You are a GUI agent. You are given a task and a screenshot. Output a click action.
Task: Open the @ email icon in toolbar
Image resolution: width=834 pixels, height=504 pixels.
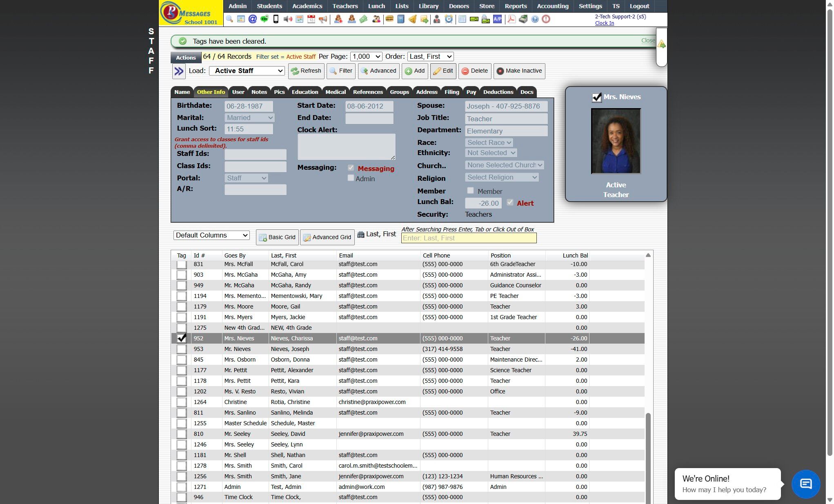pos(252,19)
